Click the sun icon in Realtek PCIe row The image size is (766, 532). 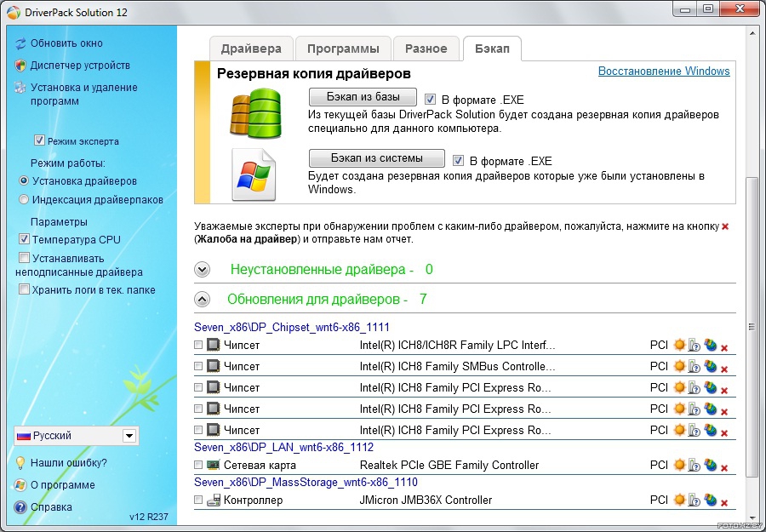(x=679, y=465)
